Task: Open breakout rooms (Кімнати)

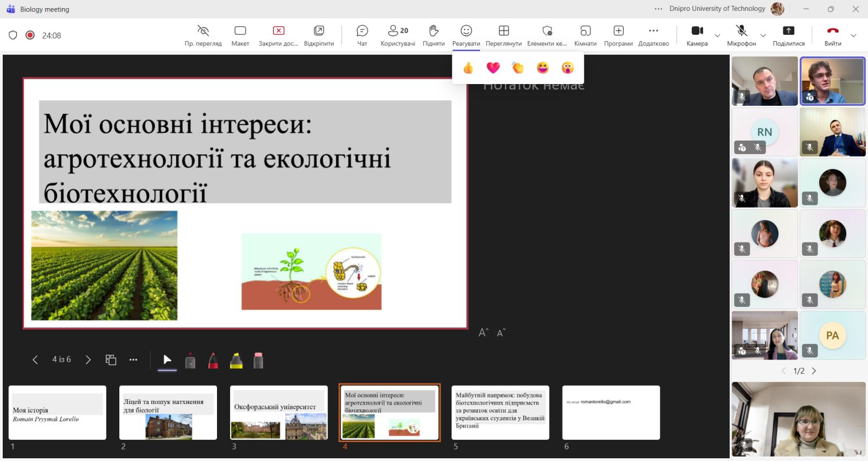Action: tap(585, 35)
